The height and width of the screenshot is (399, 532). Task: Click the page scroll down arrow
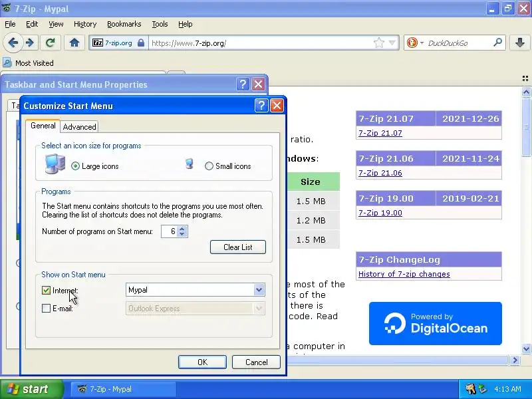526,348
